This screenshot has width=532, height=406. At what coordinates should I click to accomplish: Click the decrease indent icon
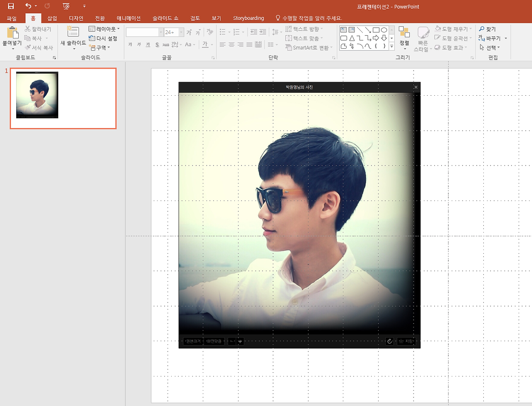pos(254,32)
